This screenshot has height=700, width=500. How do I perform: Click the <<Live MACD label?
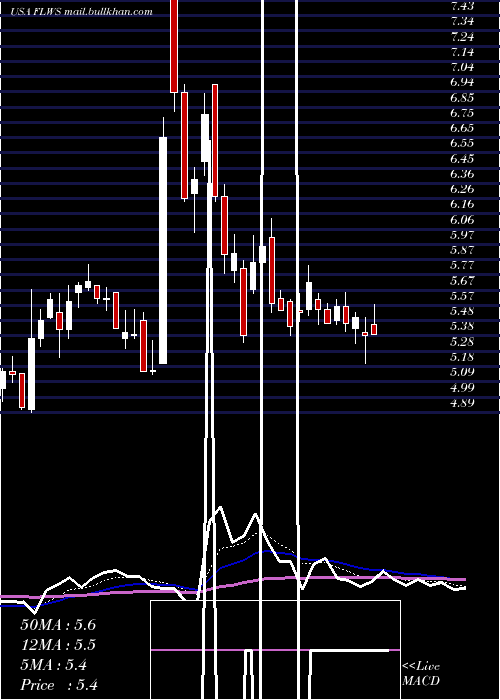(421, 673)
